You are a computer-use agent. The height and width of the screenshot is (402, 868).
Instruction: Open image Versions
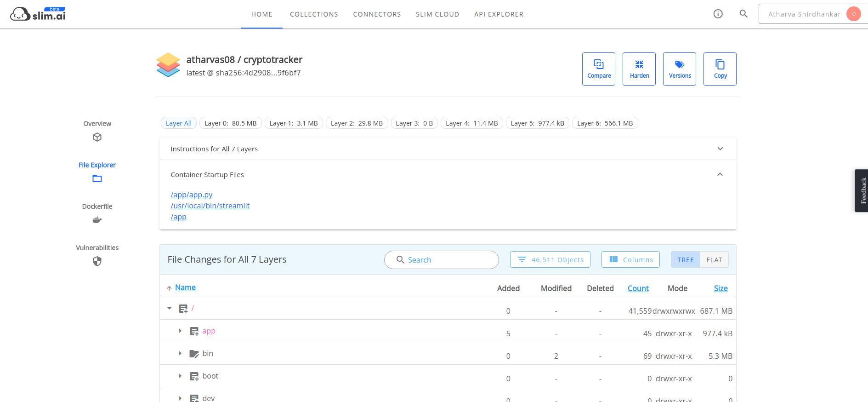(x=680, y=69)
